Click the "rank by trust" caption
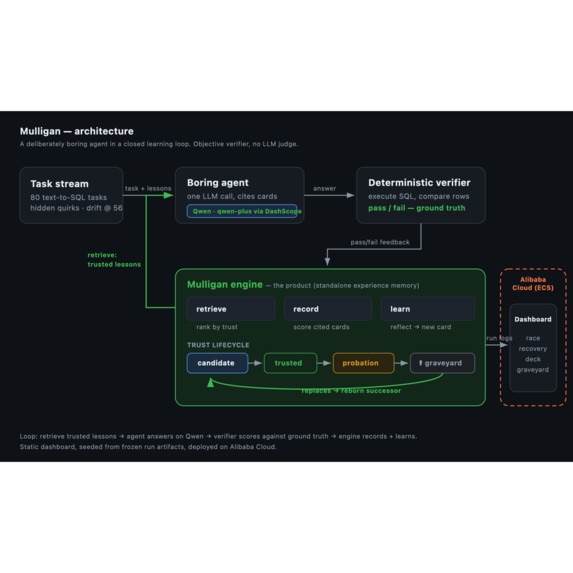The image size is (573, 573). point(217,327)
